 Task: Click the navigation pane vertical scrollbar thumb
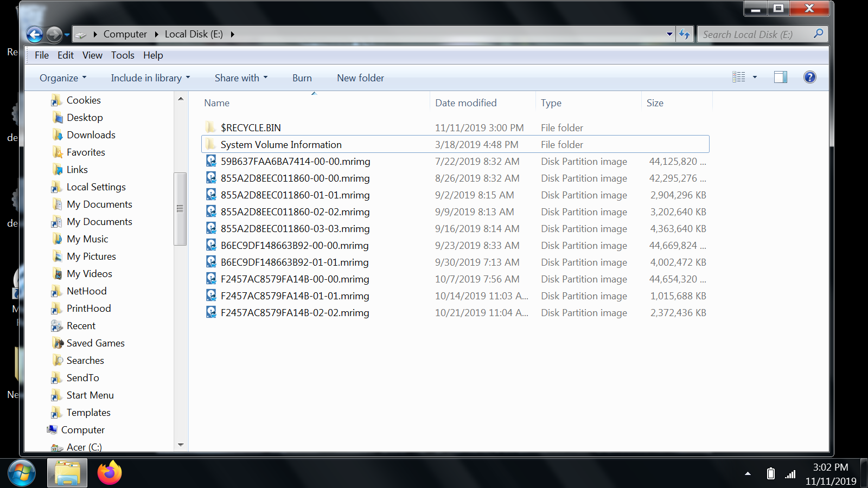coord(180,209)
